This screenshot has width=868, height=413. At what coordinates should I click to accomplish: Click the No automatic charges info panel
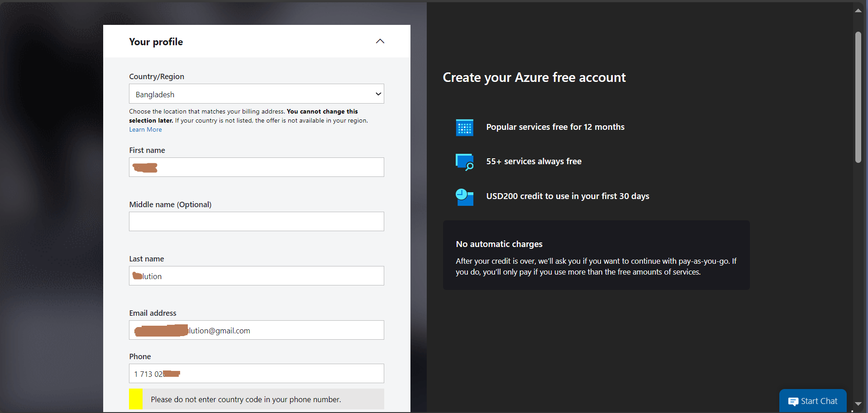coord(596,255)
